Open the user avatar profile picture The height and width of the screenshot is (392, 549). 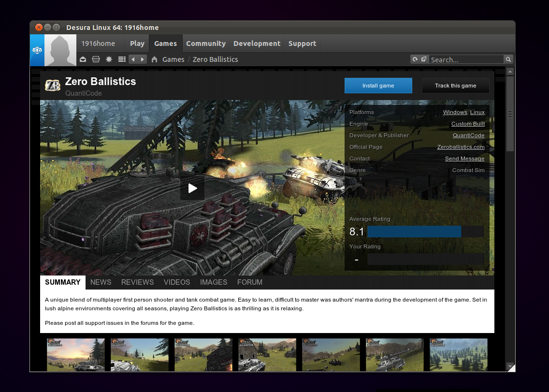tap(60, 50)
